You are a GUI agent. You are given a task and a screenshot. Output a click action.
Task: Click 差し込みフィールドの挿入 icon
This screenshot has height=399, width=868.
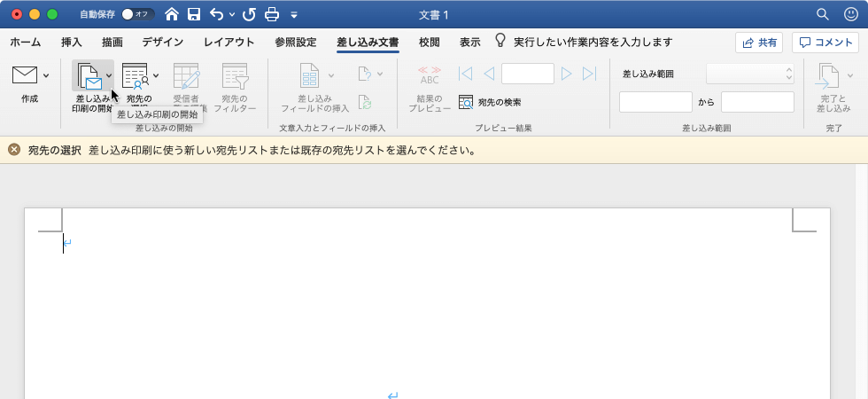pos(311,75)
